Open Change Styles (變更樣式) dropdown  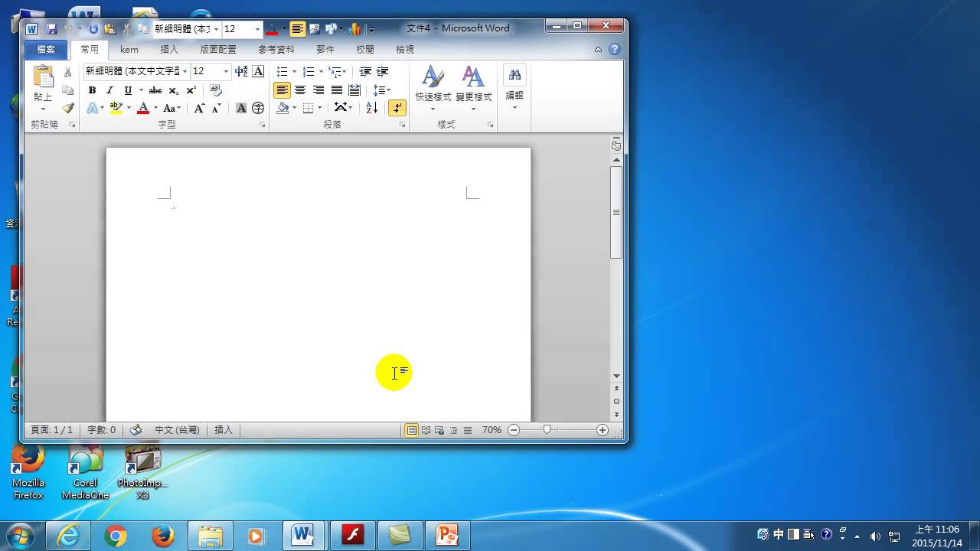[473, 88]
